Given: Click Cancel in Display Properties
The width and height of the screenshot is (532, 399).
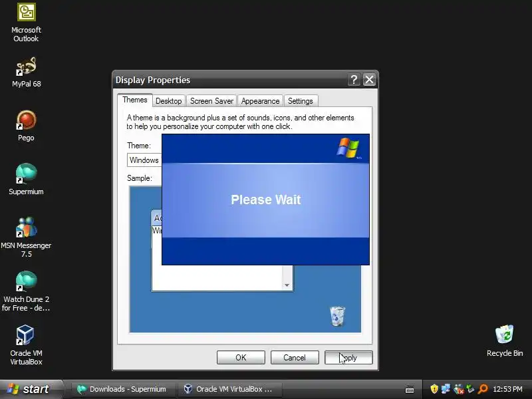Looking at the screenshot, I should [295, 358].
